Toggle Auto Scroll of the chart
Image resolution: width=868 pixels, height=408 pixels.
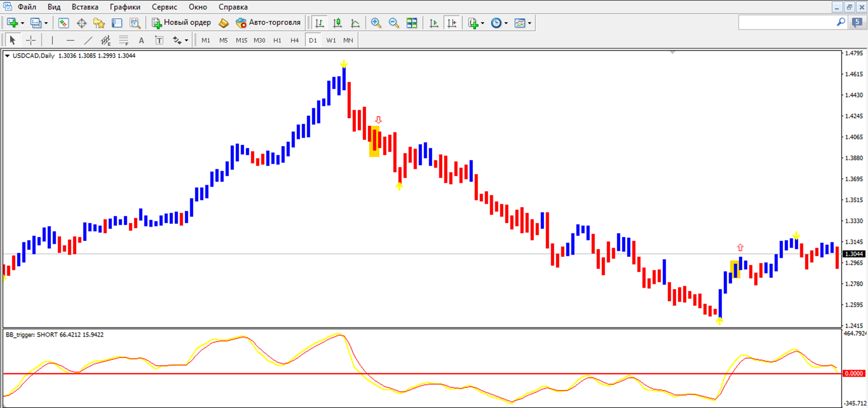click(434, 23)
